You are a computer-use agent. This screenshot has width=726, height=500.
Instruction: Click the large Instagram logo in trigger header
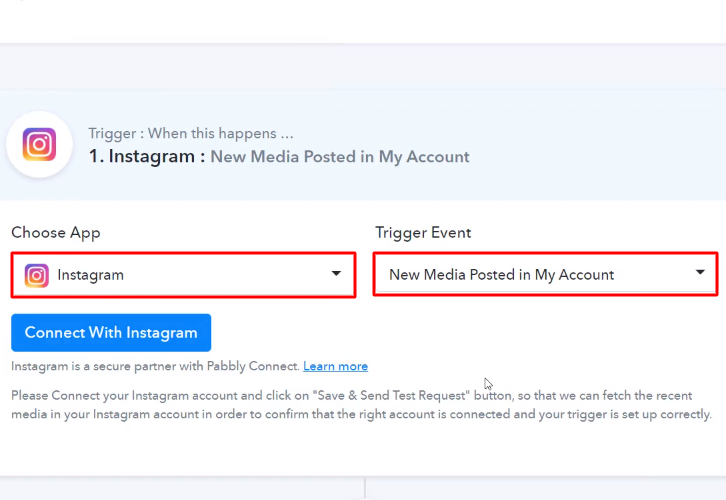click(39, 145)
